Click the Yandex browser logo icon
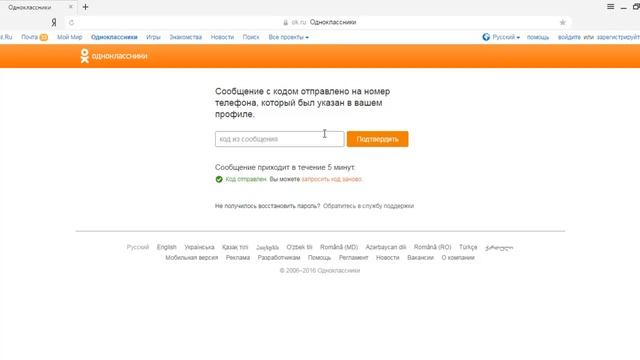Screen dimensions: 640x360 [x=53, y=22]
